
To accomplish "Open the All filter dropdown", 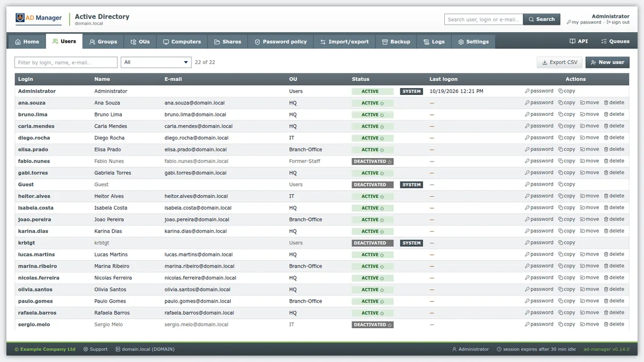I will (156, 62).
